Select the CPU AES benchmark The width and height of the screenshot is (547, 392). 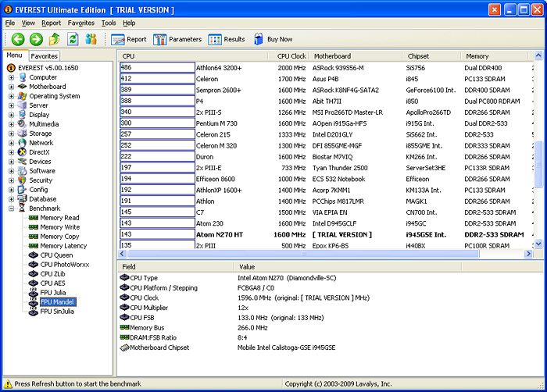coord(52,283)
